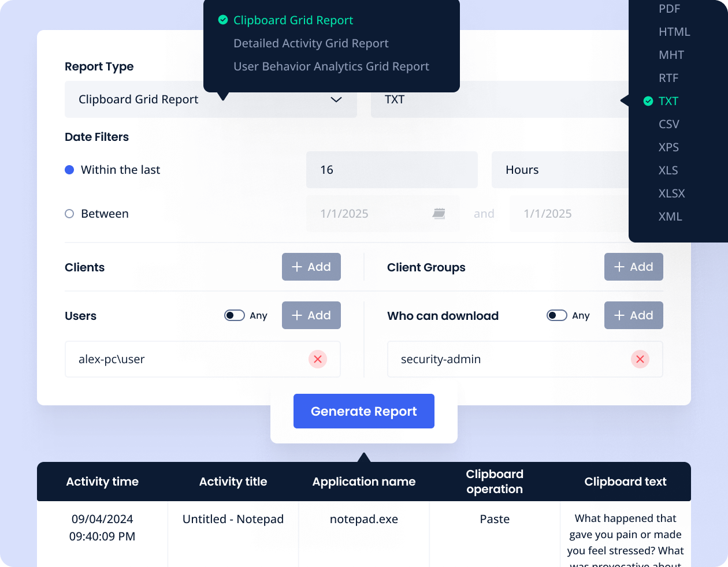This screenshot has width=728, height=567.
Task: Click the Activity title column header
Action: (x=233, y=482)
